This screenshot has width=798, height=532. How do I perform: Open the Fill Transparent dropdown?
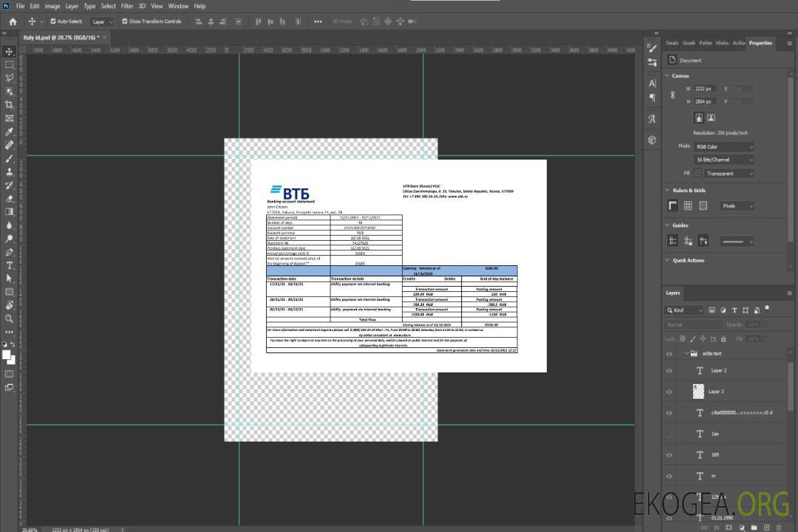coord(729,174)
